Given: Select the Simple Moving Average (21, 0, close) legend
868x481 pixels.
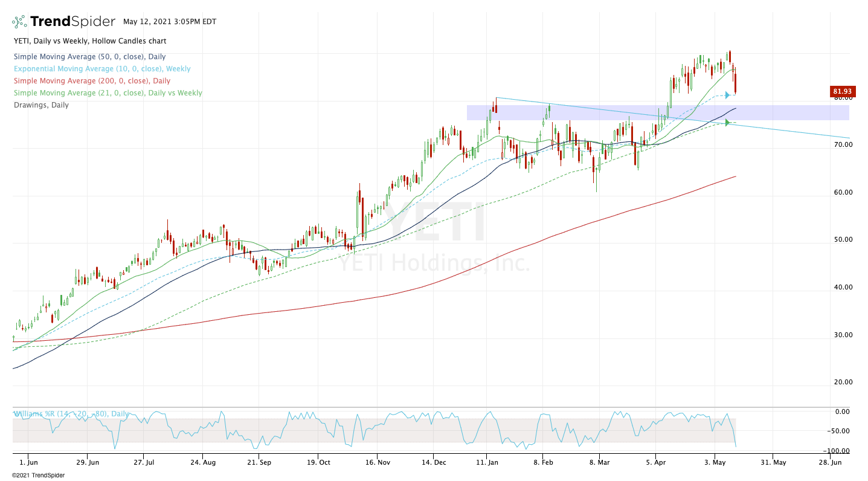Looking at the screenshot, I should (x=107, y=93).
